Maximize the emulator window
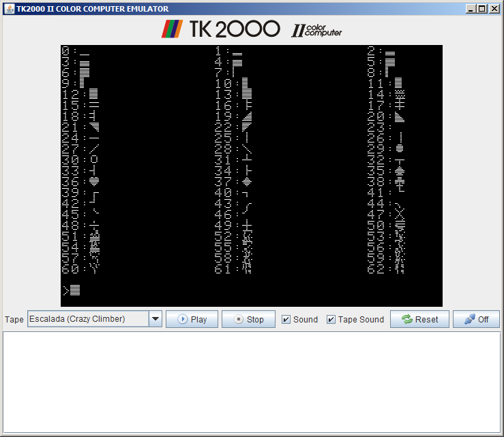Viewport: 504px width, 437px height. (x=482, y=9)
